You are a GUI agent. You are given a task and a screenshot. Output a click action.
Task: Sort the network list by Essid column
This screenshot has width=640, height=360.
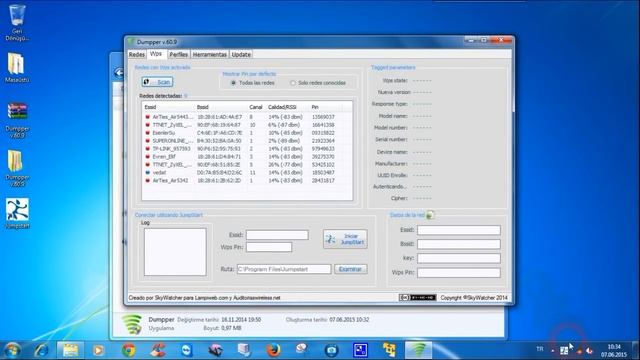tap(169, 107)
